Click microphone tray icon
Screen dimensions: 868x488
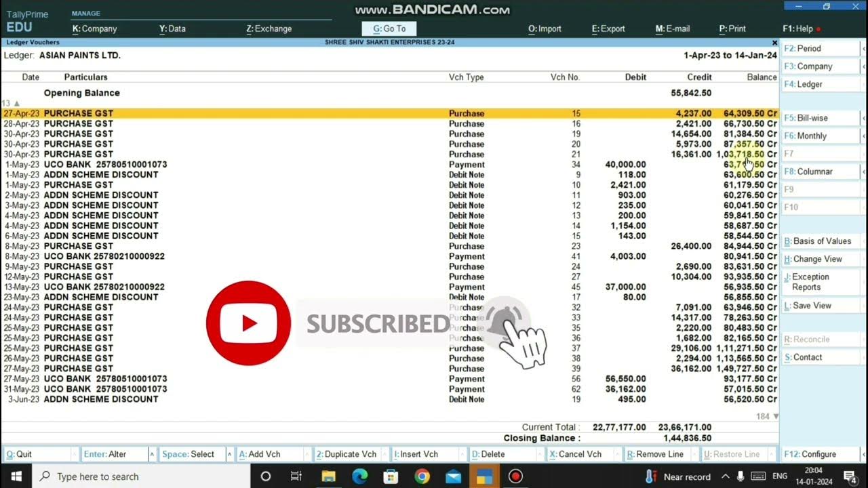(x=741, y=476)
